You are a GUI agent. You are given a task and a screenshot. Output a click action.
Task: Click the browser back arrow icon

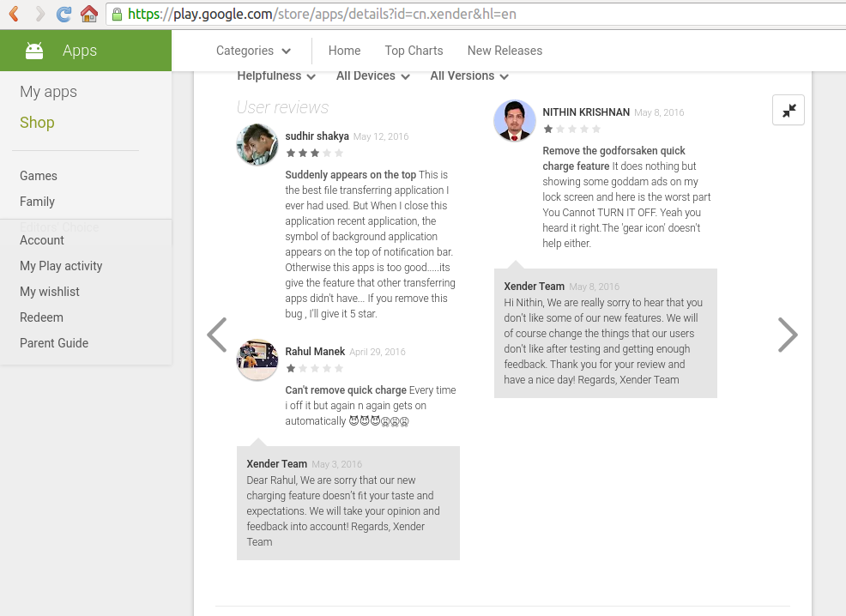14,14
